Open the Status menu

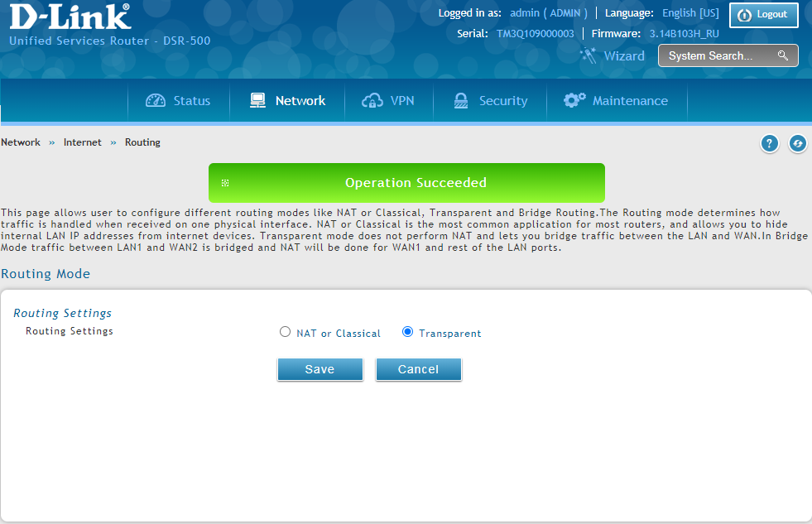[x=178, y=100]
